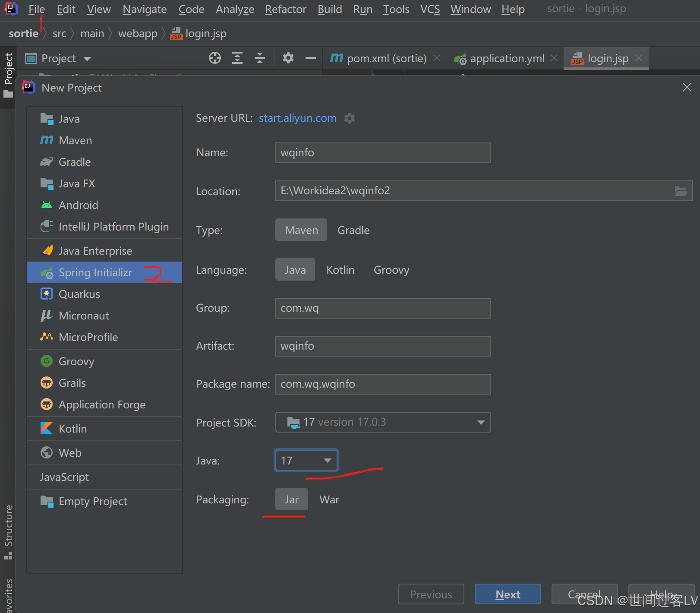This screenshot has width=700, height=613.
Task: Choose the Empty Project option
Action: [x=104, y=501]
